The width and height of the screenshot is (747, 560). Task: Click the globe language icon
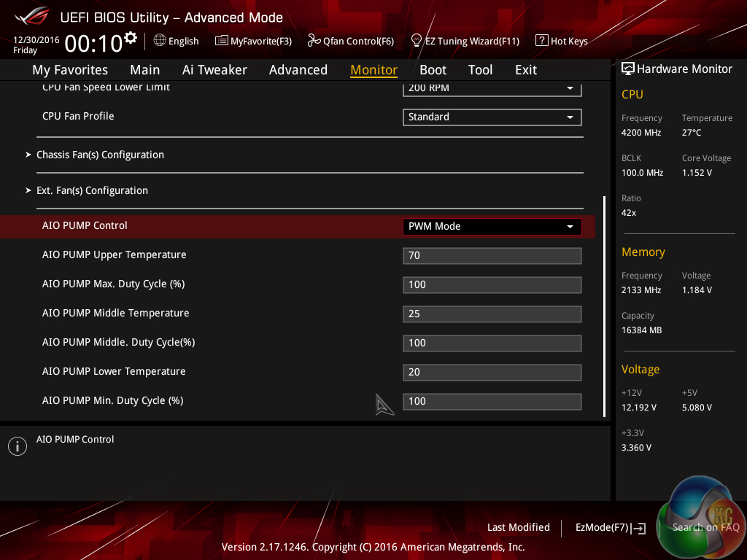tap(160, 41)
